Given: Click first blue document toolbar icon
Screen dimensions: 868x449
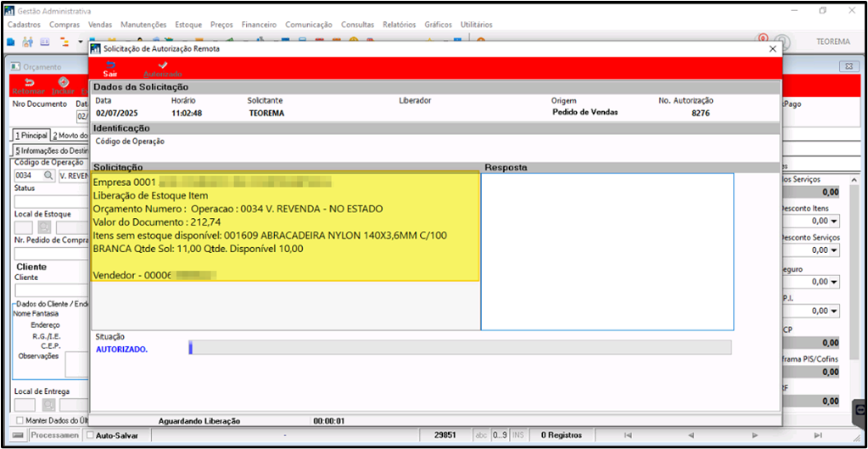Looking at the screenshot, I should pyautogui.click(x=12, y=42).
